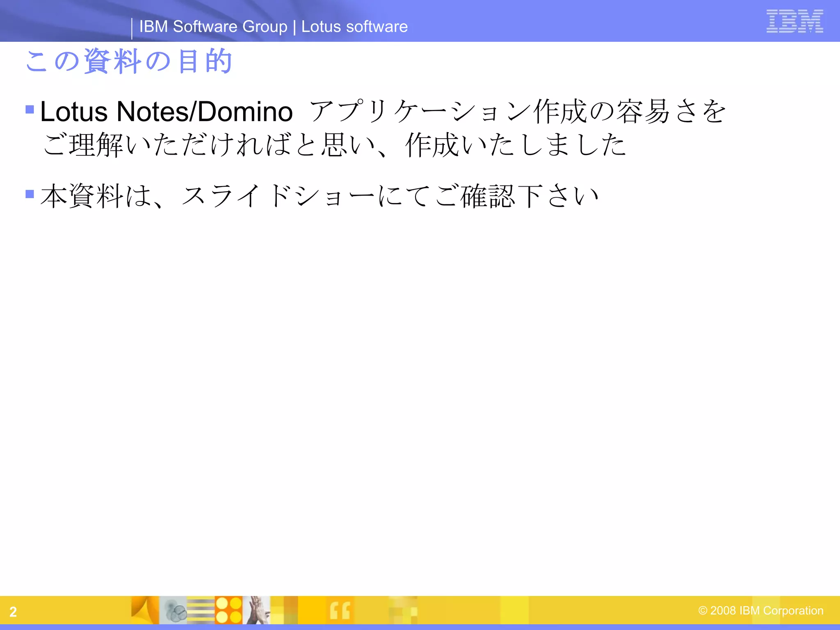
Task: Click the four yellow circles tile
Action: coord(228,610)
